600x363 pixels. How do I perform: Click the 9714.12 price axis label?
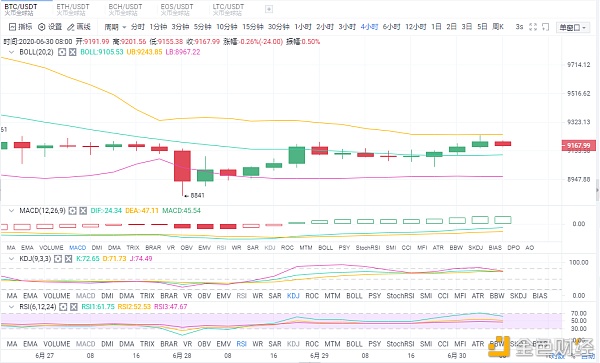pos(578,65)
